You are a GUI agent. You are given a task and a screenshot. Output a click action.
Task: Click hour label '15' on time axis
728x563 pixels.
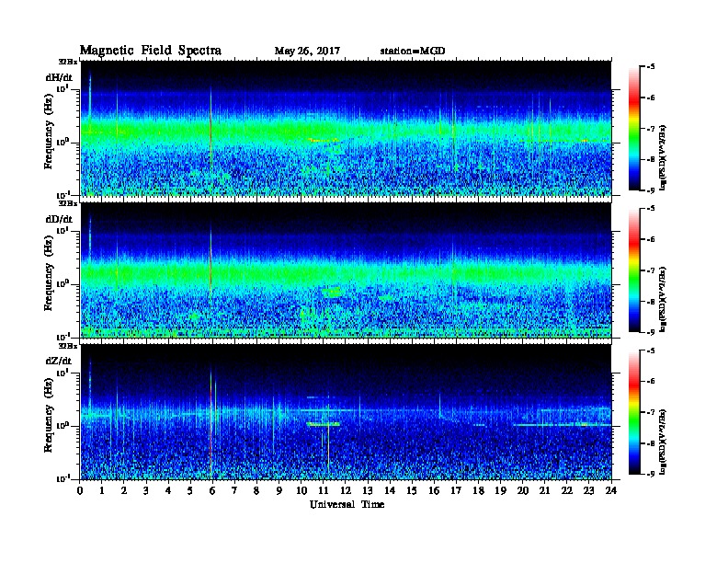412,490
